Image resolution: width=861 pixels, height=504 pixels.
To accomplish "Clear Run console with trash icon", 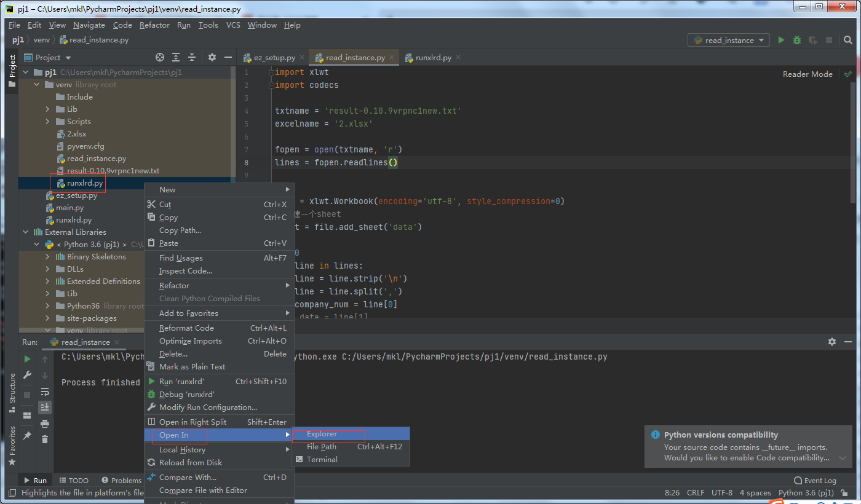I will (x=45, y=439).
